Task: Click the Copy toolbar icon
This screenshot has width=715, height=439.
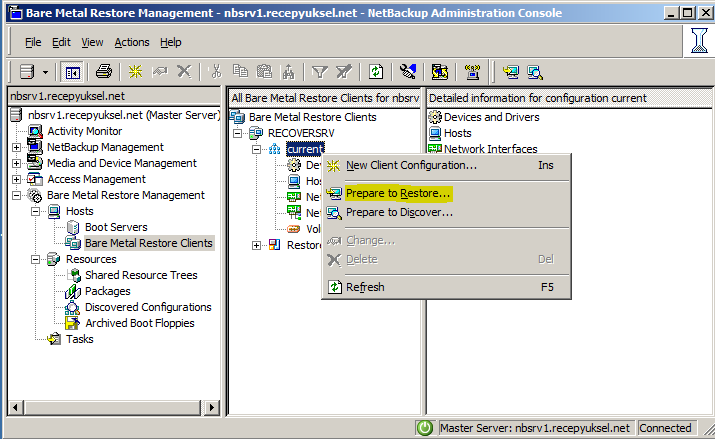Action: [240, 71]
